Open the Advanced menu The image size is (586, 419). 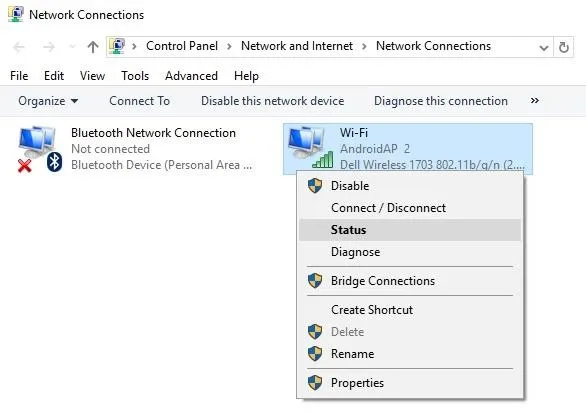[191, 76]
